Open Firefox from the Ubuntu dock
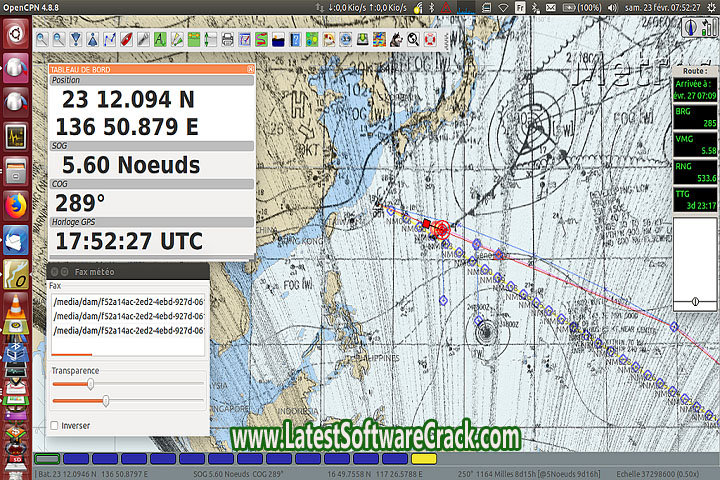The height and width of the screenshot is (480, 720). (15, 205)
